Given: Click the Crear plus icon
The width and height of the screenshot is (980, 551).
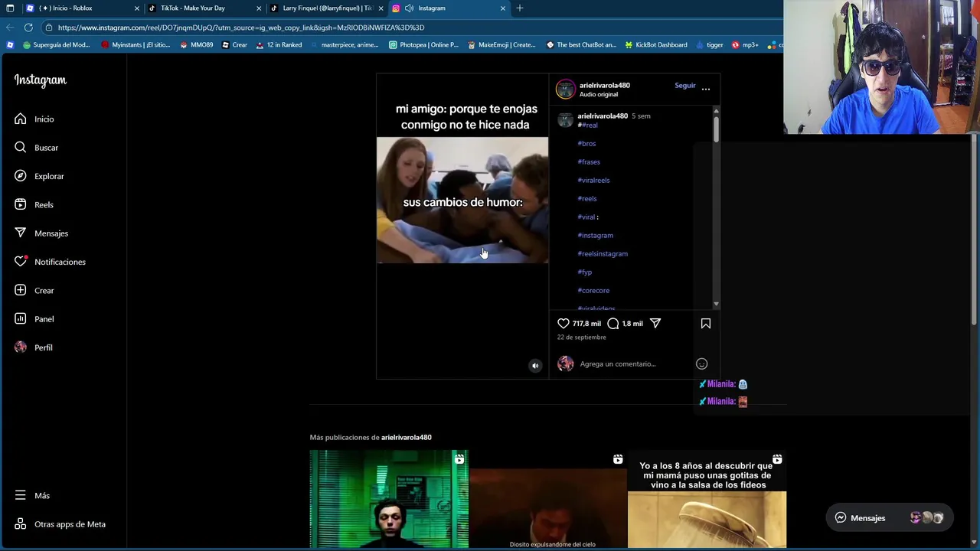Looking at the screenshot, I should [21, 290].
